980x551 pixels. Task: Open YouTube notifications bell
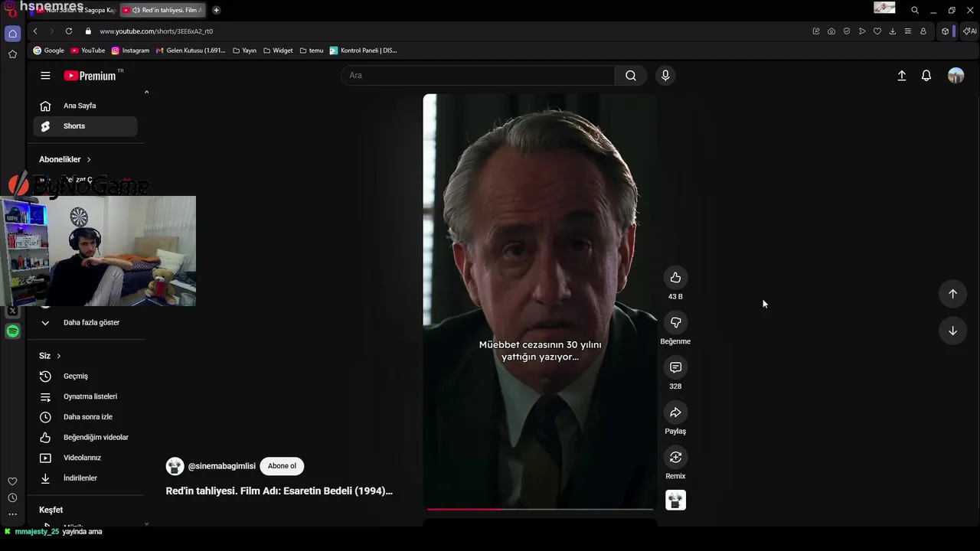[x=926, y=76]
